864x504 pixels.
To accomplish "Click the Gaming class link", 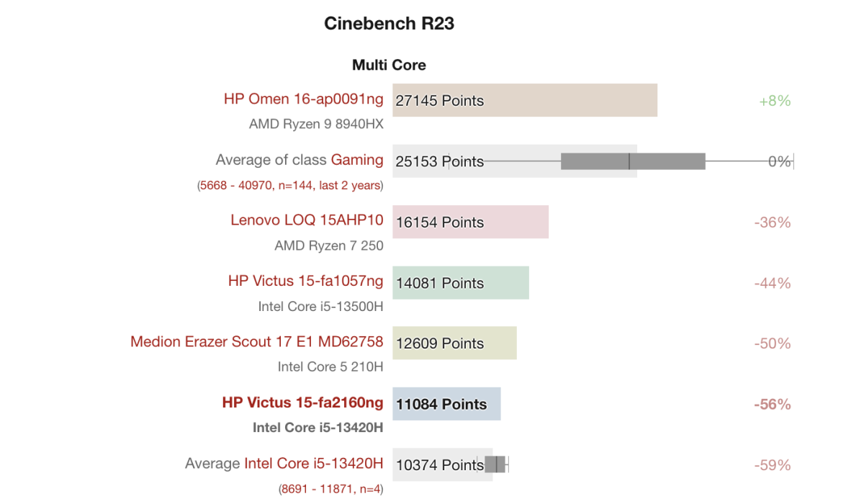I will pyautogui.click(x=357, y=160).
